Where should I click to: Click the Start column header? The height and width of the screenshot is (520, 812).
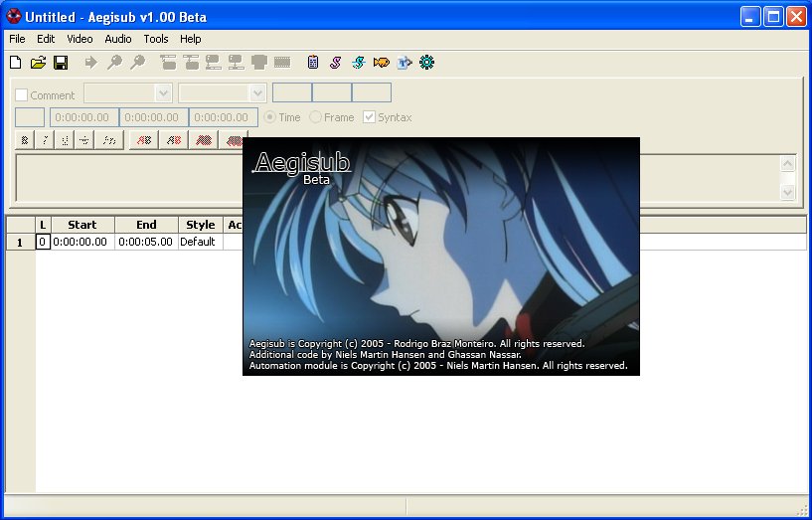point(82,225)
